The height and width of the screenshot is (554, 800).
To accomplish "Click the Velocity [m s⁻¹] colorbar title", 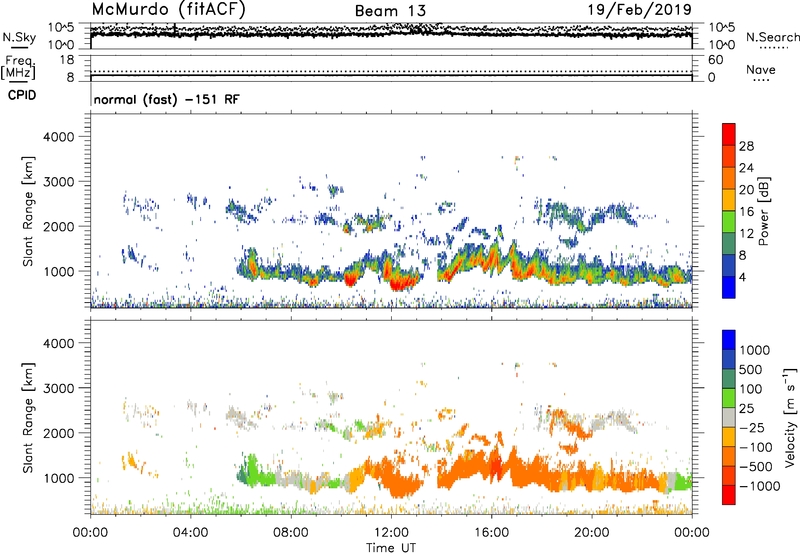I will 790,417.
